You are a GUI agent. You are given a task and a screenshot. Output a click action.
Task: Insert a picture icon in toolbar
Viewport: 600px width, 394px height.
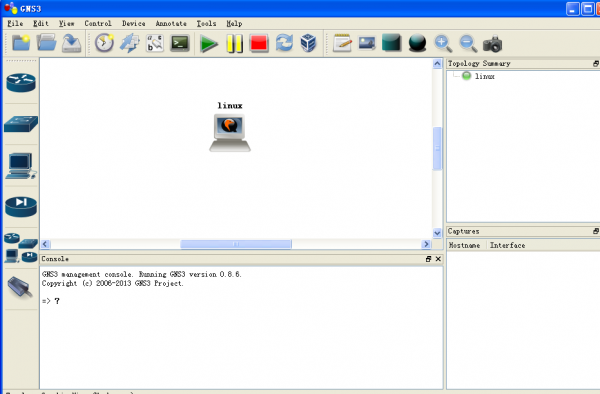pos(367,43)
